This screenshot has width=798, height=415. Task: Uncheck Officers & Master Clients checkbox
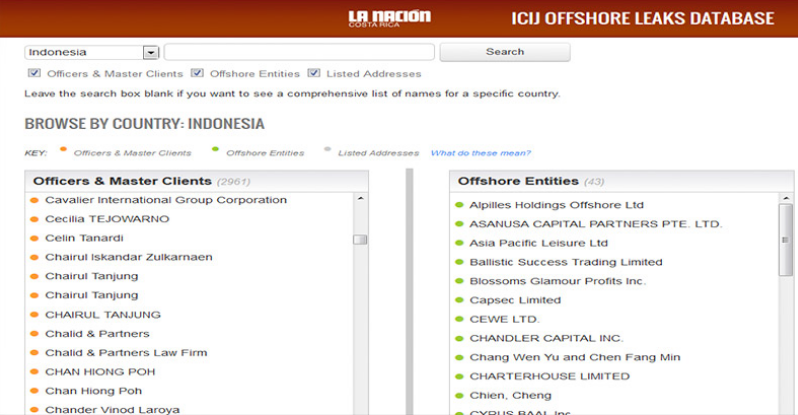click(34, 73)
